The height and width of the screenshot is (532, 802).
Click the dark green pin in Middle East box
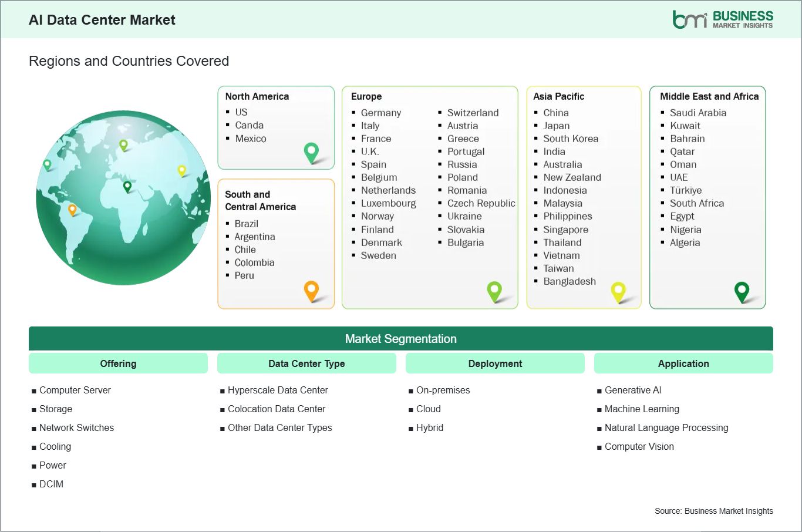(x=742, y=291)
